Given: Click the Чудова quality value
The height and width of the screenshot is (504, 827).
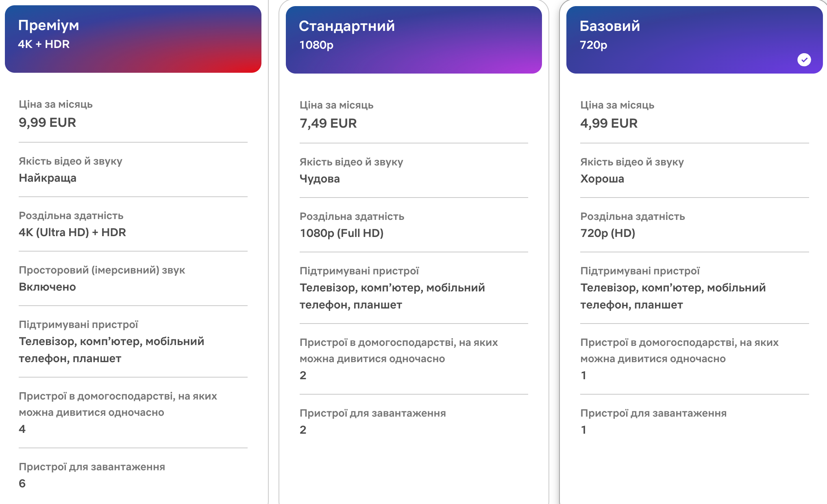Looking at the screenshot, I should click(320, 178).
